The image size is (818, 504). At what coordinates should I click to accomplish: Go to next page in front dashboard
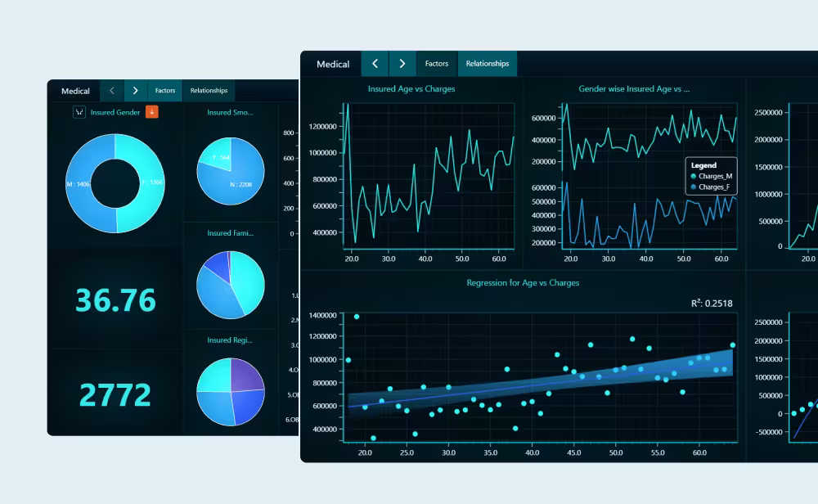402,64
